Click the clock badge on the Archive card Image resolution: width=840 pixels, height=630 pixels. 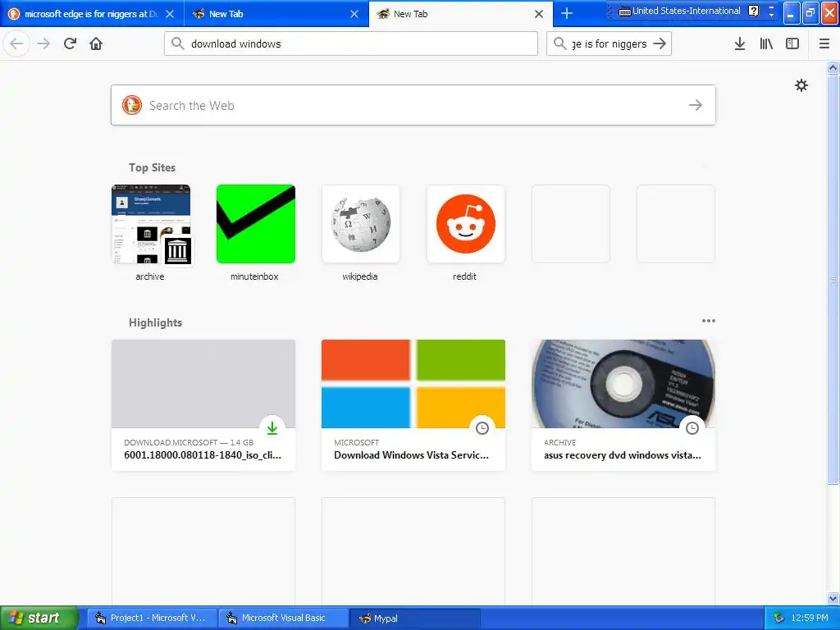click(692, 428)
